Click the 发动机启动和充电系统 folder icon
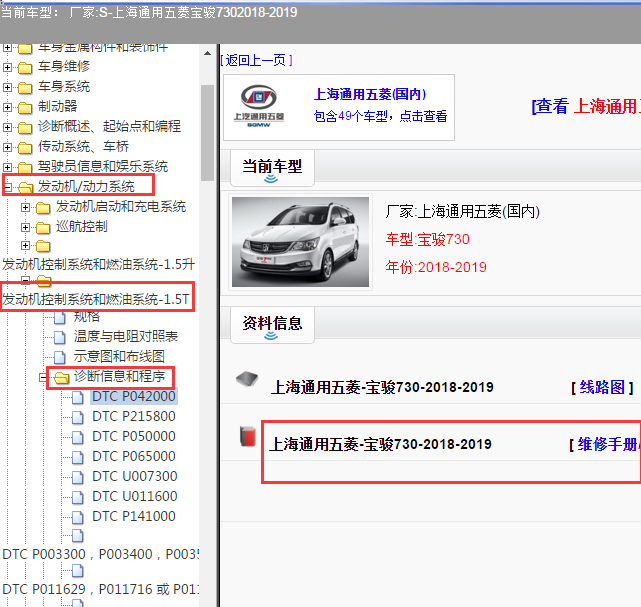Image resolution: width=641 pixels, height=607 pixels. [x=43, y=208]
